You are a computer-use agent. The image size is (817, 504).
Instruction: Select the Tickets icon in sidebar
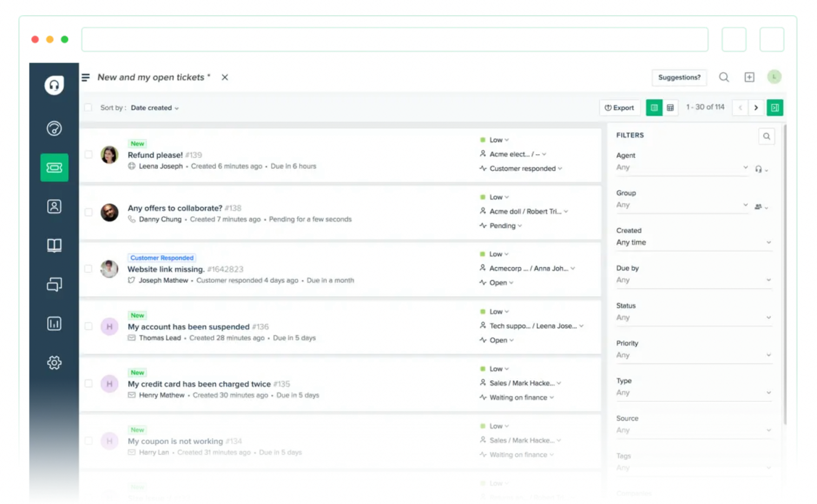coord(54,168)
